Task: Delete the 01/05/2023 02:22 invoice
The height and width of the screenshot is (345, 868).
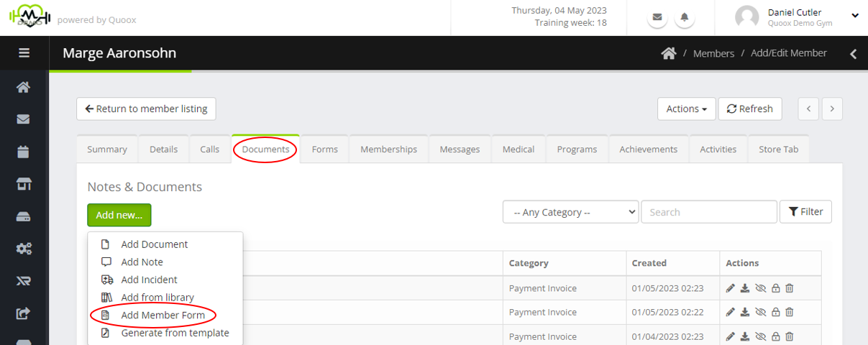Action: [790, 312]
